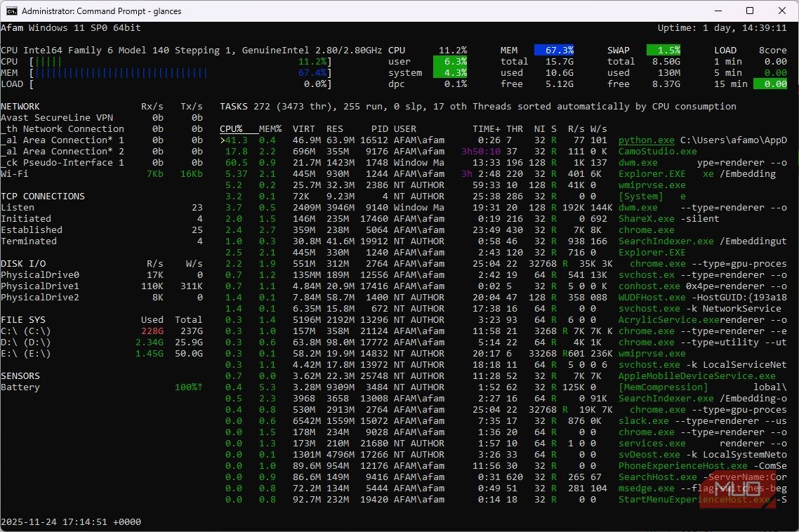Click PID 16512 in the process list
The height and width of the screenshot is (532, 799).
(x=374, y=140)
